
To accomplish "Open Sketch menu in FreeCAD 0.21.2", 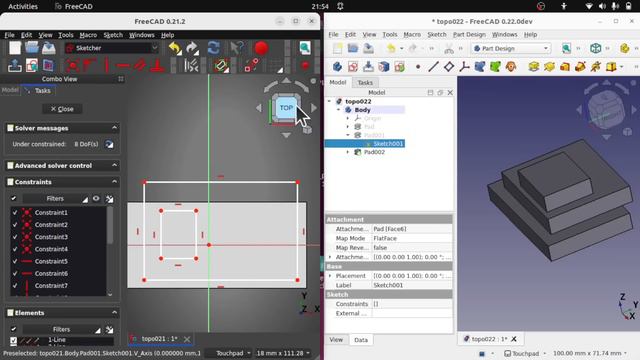I will point(113,35).
